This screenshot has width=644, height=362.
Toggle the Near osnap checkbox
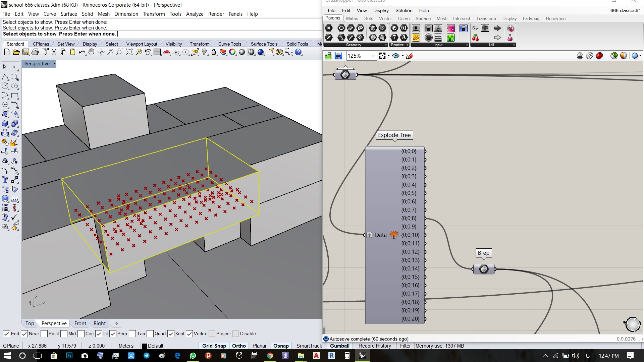click(x=24, y=334)
